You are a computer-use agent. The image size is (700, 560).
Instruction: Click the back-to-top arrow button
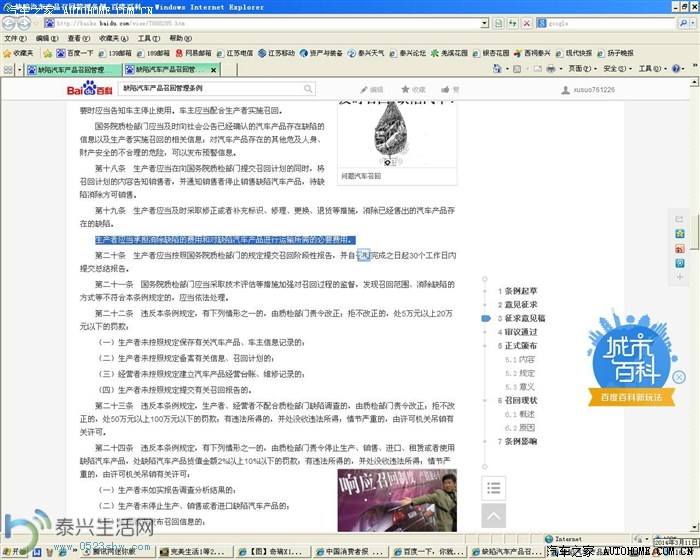coord(493,515)
